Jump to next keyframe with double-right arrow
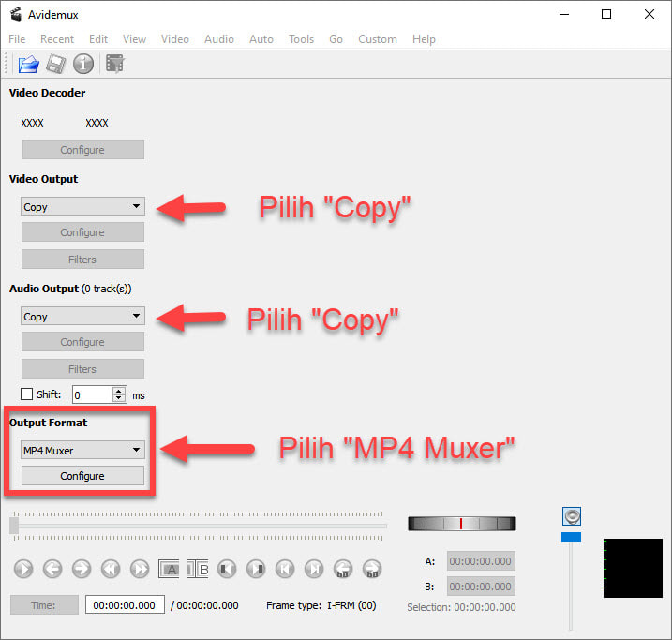The width and height of the screenshot is (672, 640). pos(140,569)
